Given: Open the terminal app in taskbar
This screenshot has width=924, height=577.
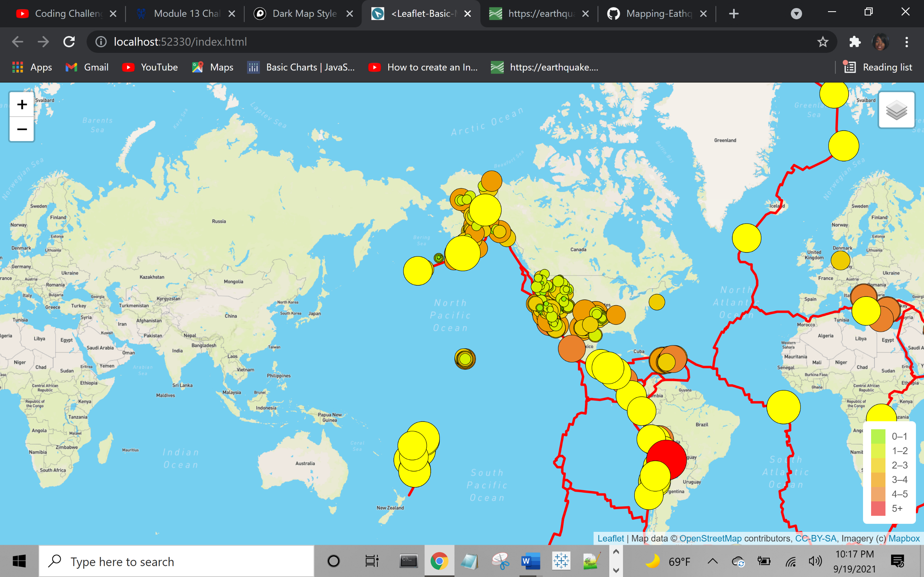Looking at the screenshot, I should pyautogui.click(x=409, y=561).
